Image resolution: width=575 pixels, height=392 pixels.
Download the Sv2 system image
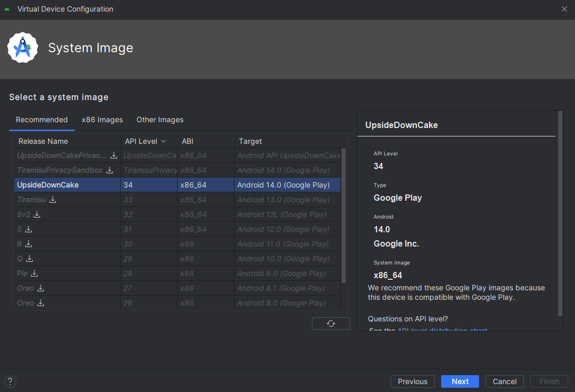[x=37, y=214]
